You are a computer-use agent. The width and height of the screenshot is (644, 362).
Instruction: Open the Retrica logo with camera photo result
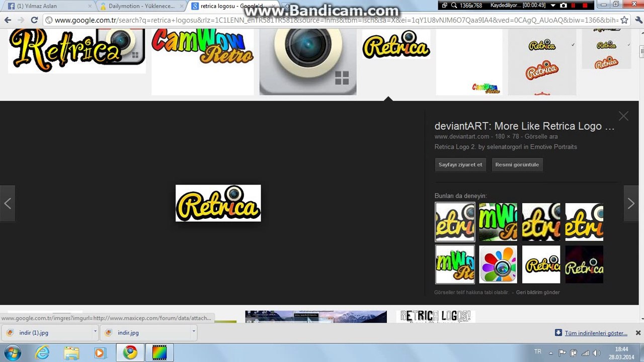click(x=77, y=51)
